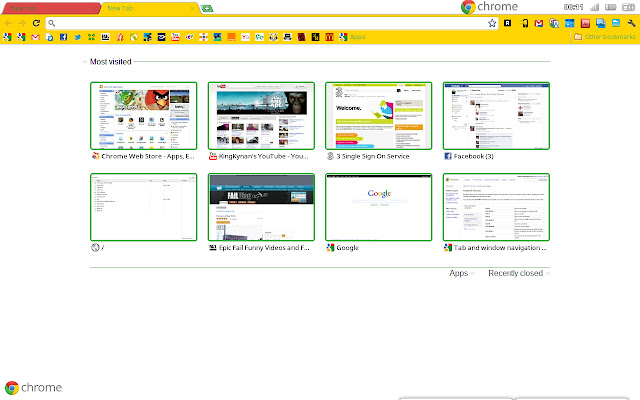This screenshot has width=640, height=400.
Task: Open the Gmail checker extension icon
Action: point(539,23)
